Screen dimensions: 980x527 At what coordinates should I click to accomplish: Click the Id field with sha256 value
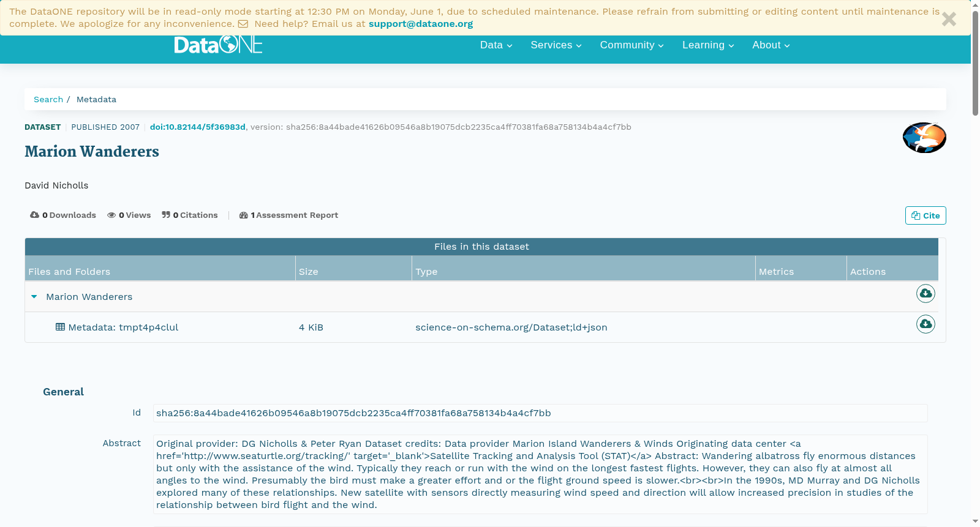click(540, 413)
